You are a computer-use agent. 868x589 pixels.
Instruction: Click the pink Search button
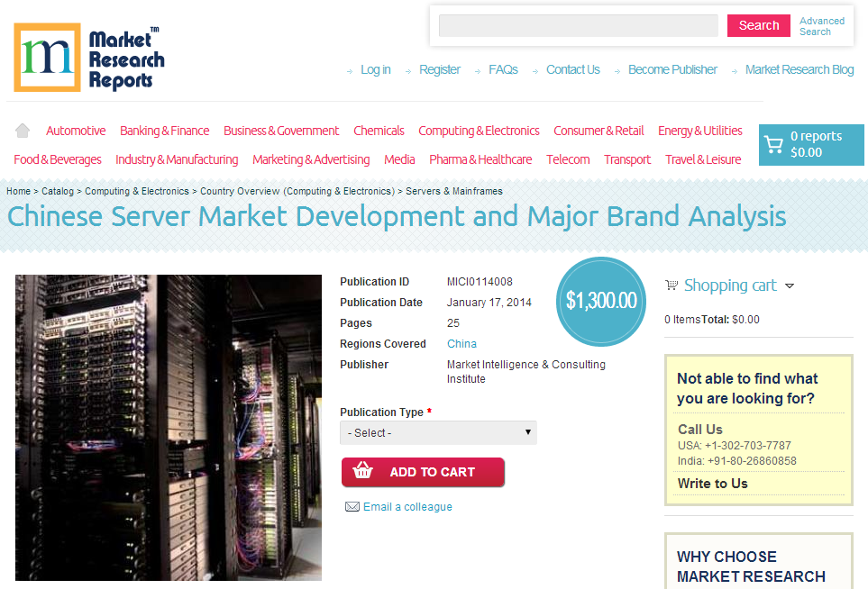pos(758,25)
